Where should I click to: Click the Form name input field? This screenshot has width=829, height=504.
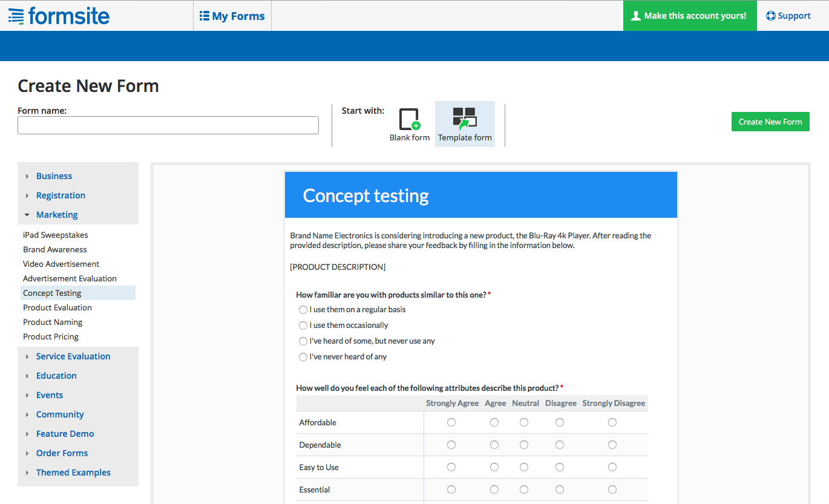coord(168,125)
